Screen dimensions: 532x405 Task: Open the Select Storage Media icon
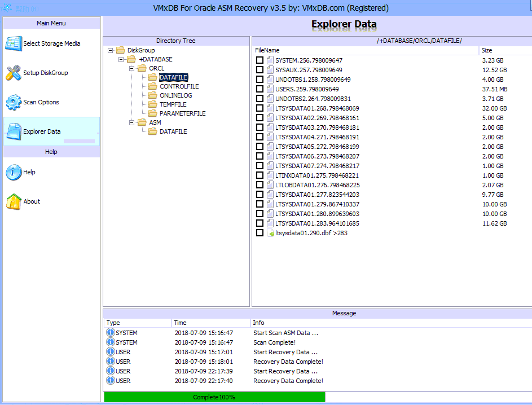point(14,43)
